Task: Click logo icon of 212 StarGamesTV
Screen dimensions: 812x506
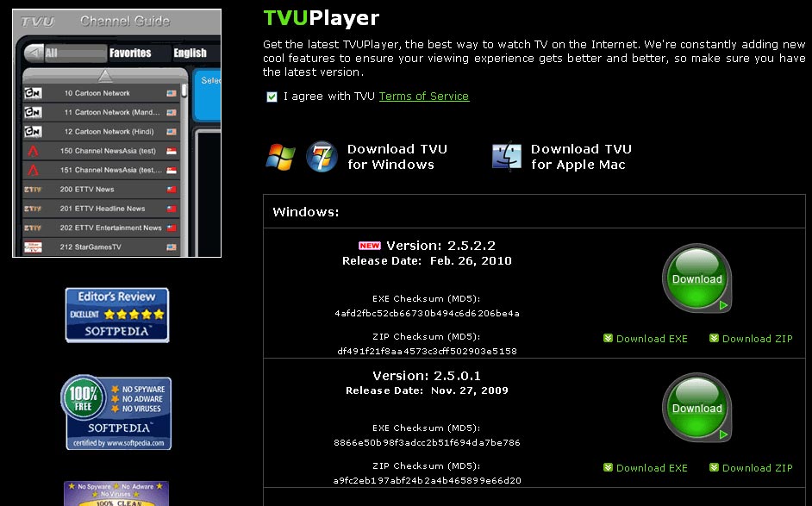Action: 33,247
